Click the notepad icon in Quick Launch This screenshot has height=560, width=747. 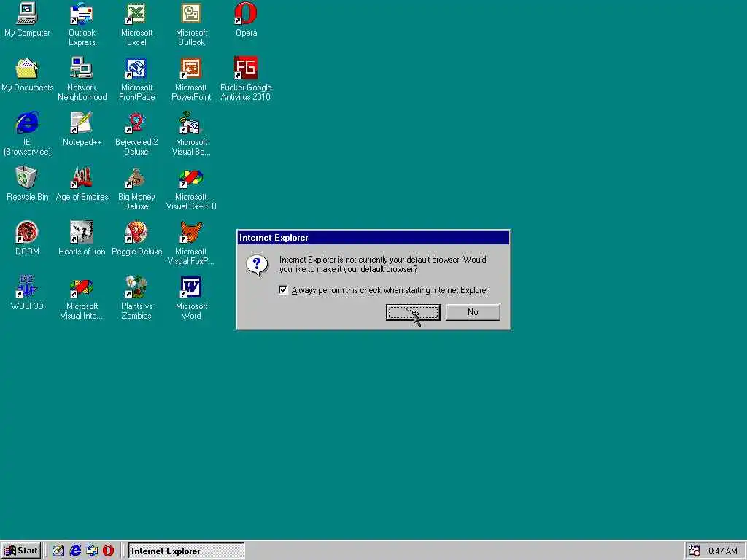[x=58, y=551]
